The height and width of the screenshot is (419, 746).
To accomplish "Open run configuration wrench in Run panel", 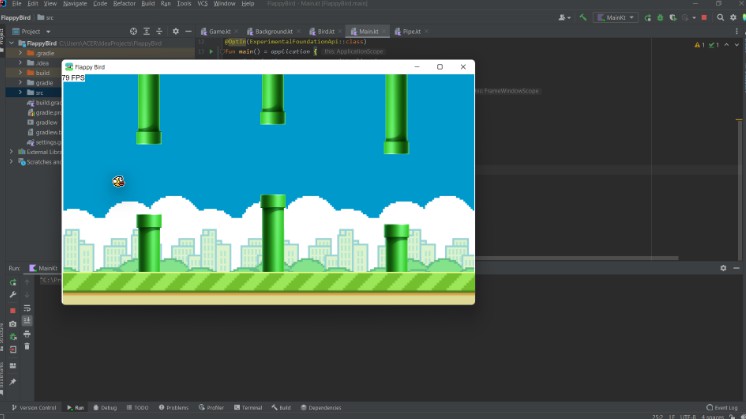I will (x=13, y=295).
